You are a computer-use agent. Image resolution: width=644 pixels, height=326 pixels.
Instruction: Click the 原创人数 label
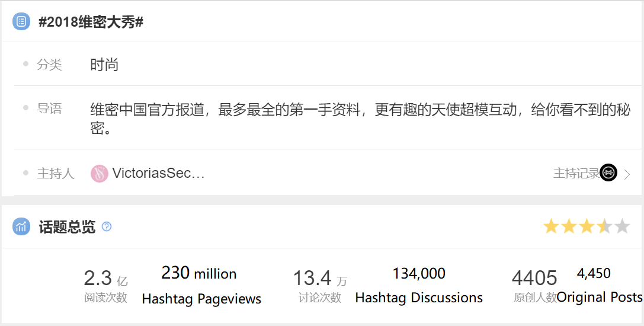pyautogui.click(x=535, y=297)
